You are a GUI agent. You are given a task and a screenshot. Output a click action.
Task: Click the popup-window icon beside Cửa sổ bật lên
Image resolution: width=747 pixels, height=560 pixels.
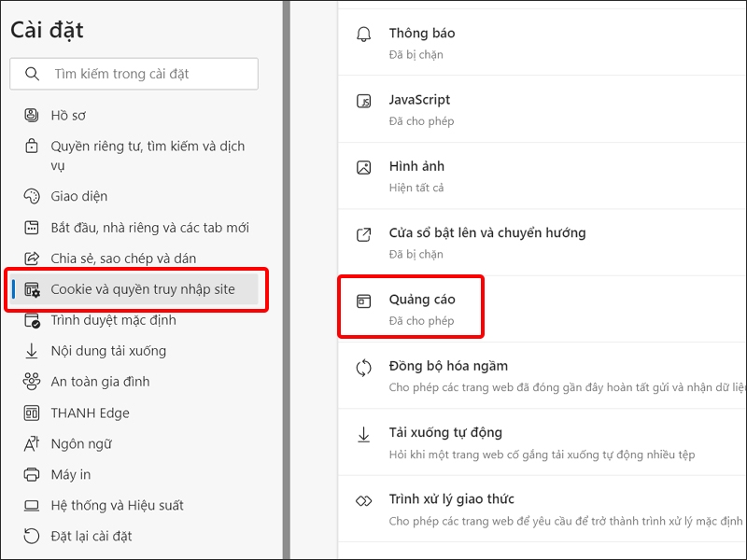364,232
